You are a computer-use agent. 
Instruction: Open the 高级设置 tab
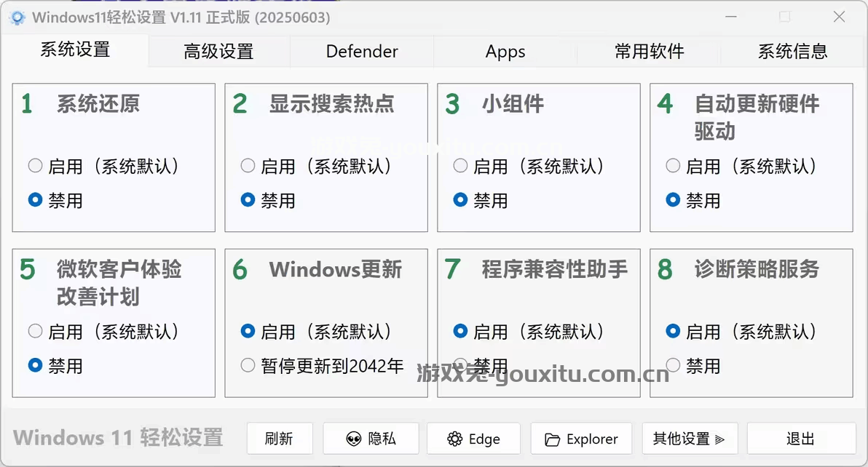(218, 52)
